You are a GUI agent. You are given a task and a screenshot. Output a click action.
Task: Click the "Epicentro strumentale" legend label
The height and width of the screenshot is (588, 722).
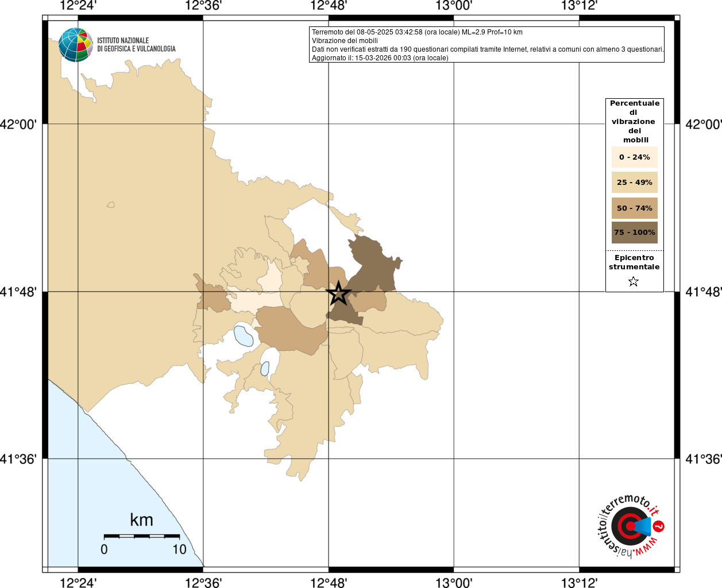[x=634, y=262]
